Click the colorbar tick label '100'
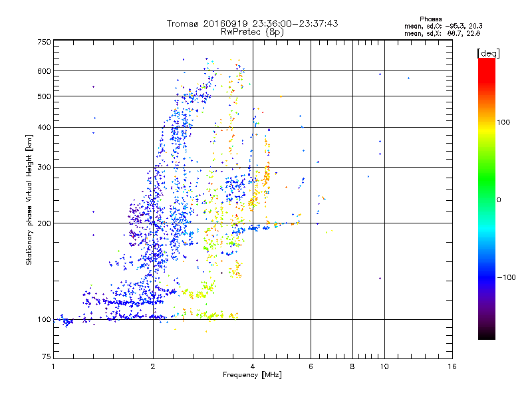The image size is (532, 399). [x=503, y=122]
